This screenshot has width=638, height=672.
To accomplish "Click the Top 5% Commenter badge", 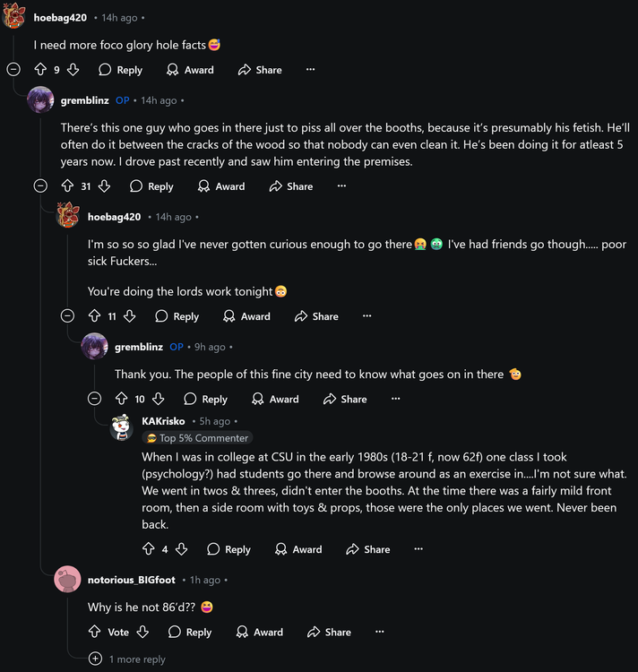I will point(197,438).
